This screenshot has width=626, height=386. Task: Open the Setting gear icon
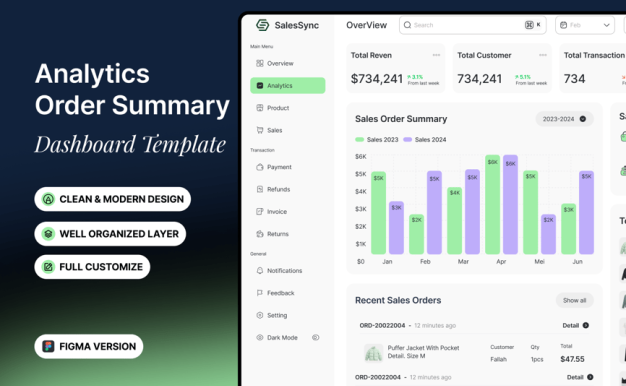(260, 315)
